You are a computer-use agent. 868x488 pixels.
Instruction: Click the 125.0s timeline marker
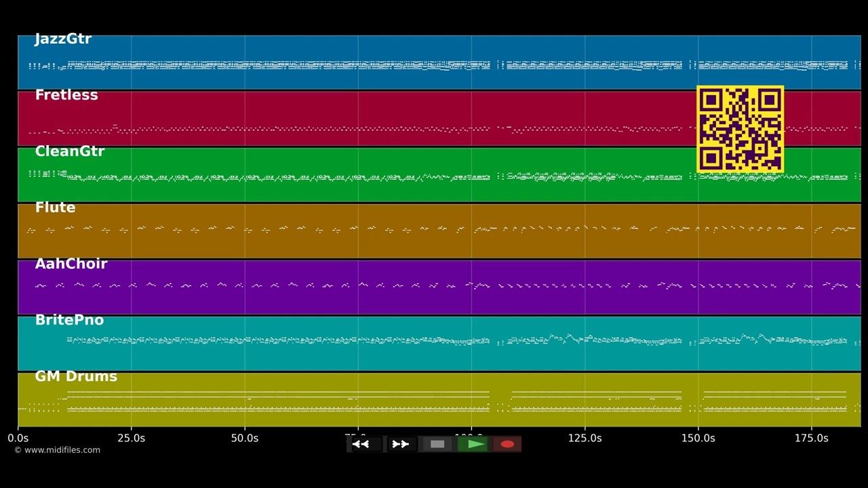(585, 439)
